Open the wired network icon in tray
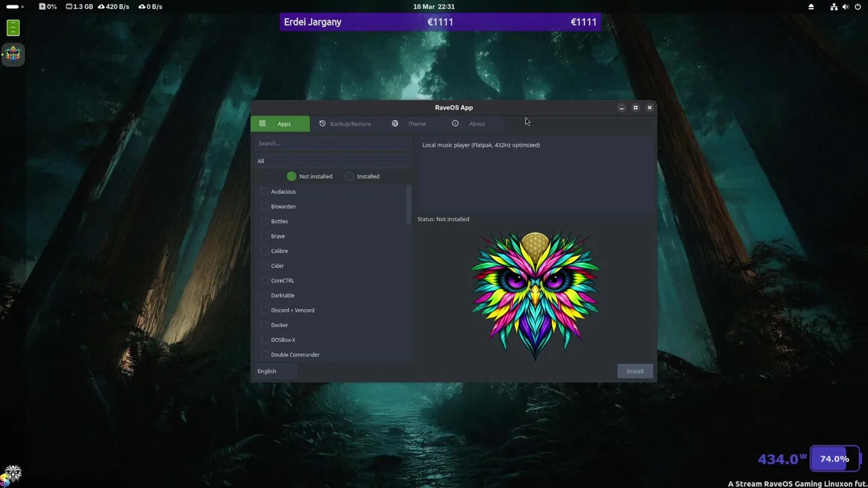The image size is (868, 488). 834,7
